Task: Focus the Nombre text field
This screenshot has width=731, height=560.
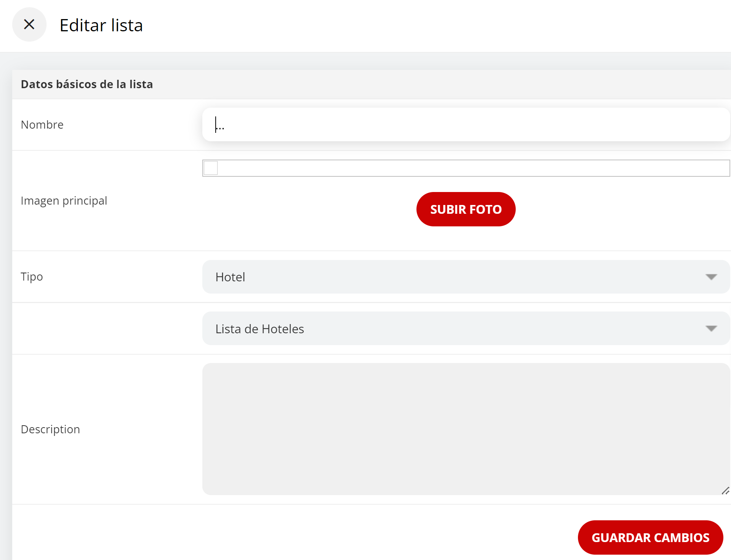Action: (466, 124)
